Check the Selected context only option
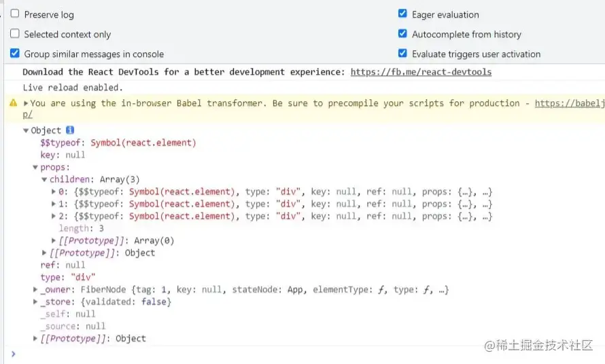This screenshot has width=605, height=364. pyautogui.click(x=15, y=33)
